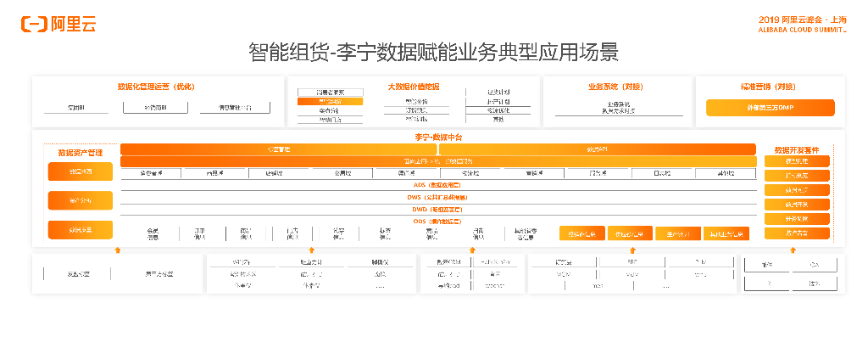The height and width of the screenshot is (348, 868).
Task: Click the Aliyun bracket logo icon
Action: 34,24
